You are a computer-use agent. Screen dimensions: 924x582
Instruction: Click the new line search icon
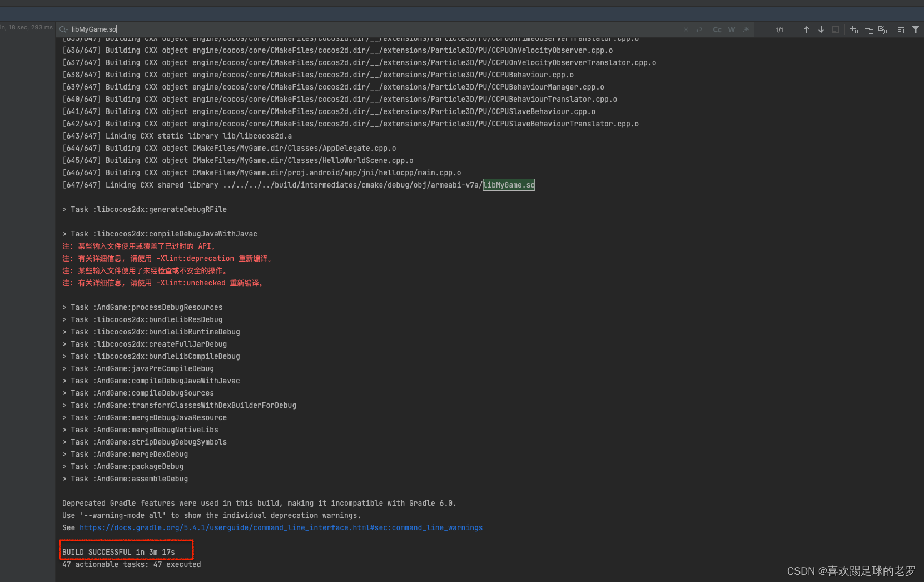tap(699, 29)
